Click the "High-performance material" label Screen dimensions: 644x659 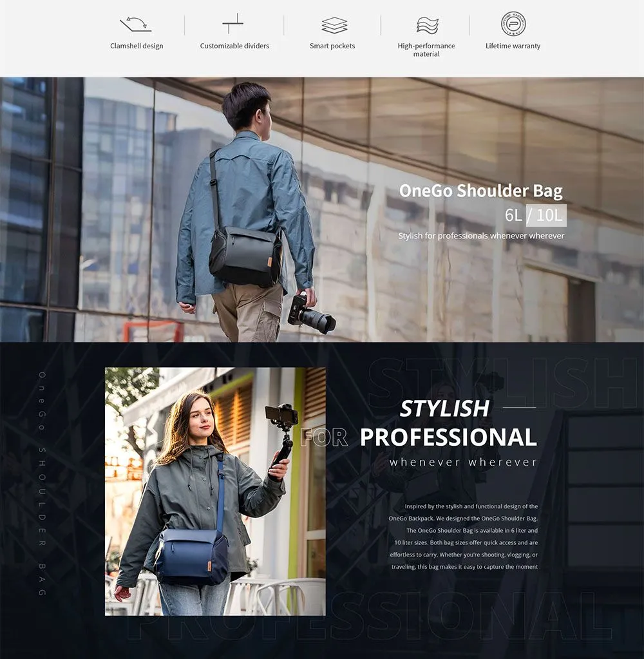click(x=426, y=50)
